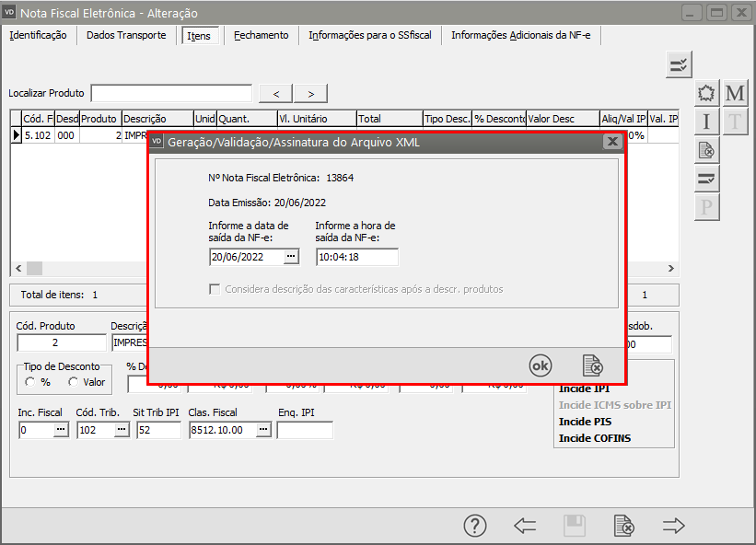Open the Cód. Trib. lookup button
The width and height of the screenshot is (756, 545).
pyautogui.click(x=121, y=430)
